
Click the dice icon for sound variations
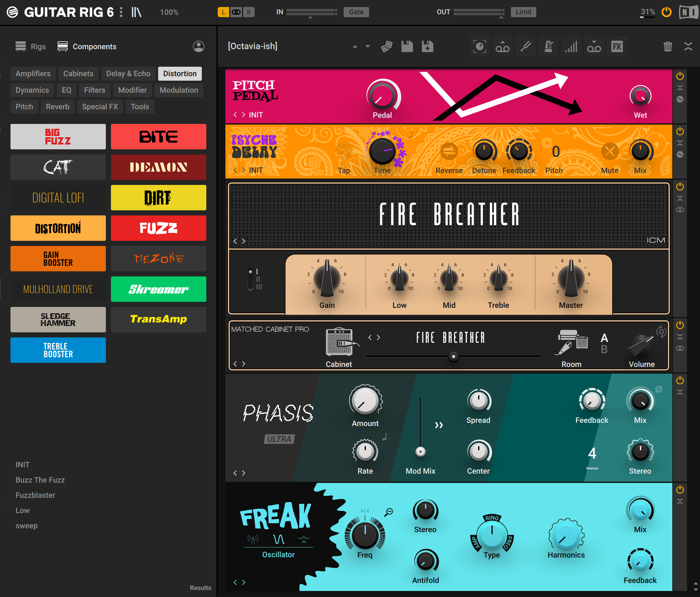387,46
